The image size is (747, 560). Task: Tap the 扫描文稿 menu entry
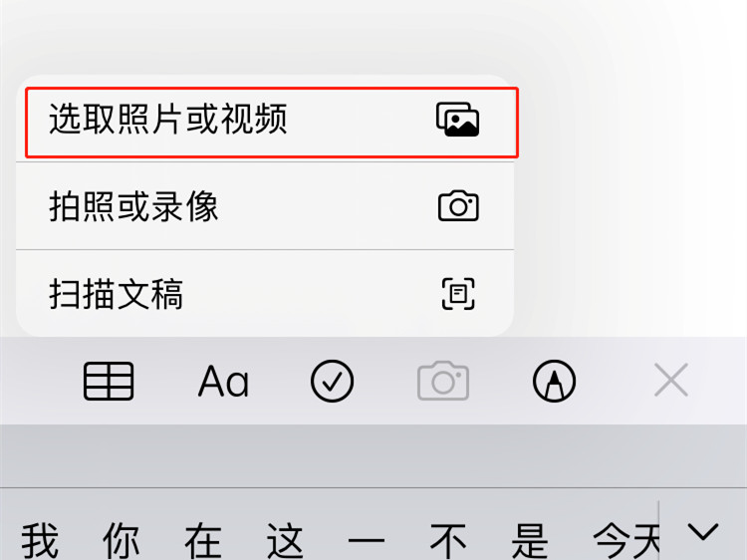pyautogui.click(x=265, y=294)
